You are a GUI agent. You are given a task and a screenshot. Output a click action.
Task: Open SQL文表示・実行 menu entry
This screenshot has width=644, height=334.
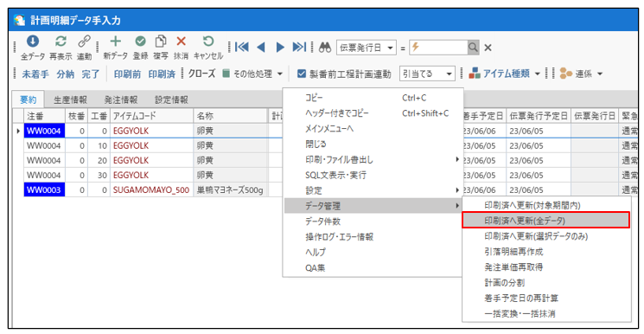[x=373, y=175]
